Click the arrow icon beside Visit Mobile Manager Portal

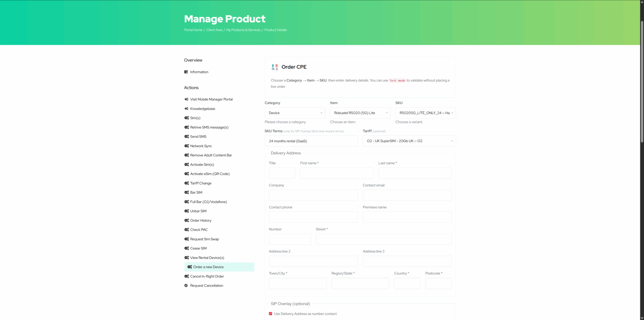click(x=186, y=99)
